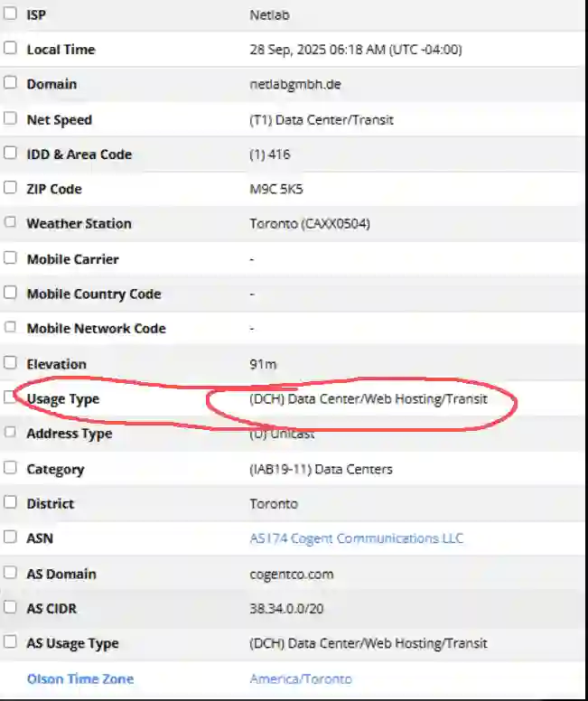Screen dimensions: 588x701
Task: Select the Domain row checkbox
Action: [x=10, y=83]
